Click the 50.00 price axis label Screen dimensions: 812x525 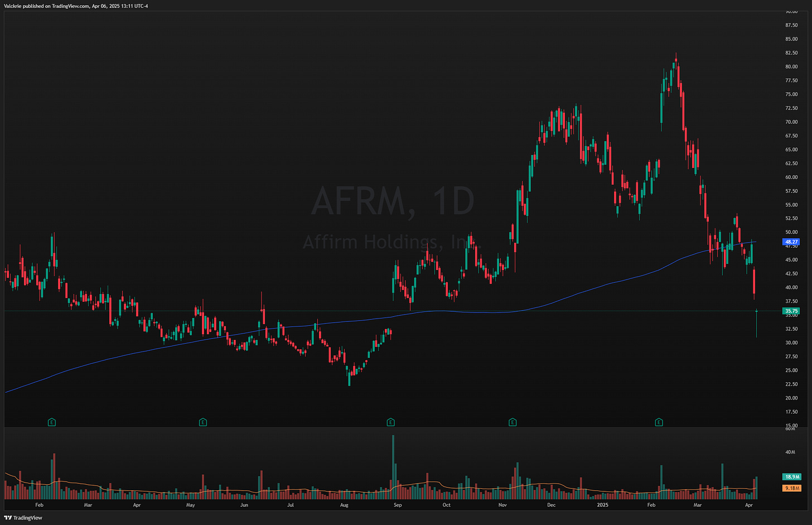coord(791,232)
